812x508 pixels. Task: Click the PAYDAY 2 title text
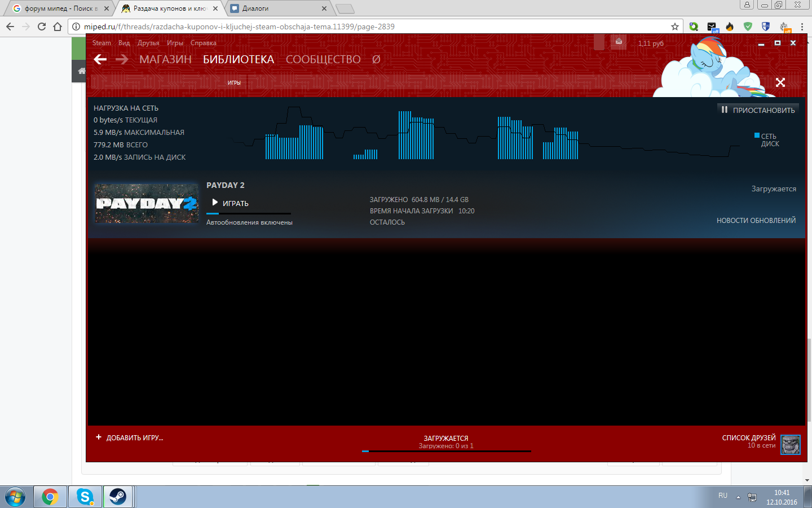(226, 185)
